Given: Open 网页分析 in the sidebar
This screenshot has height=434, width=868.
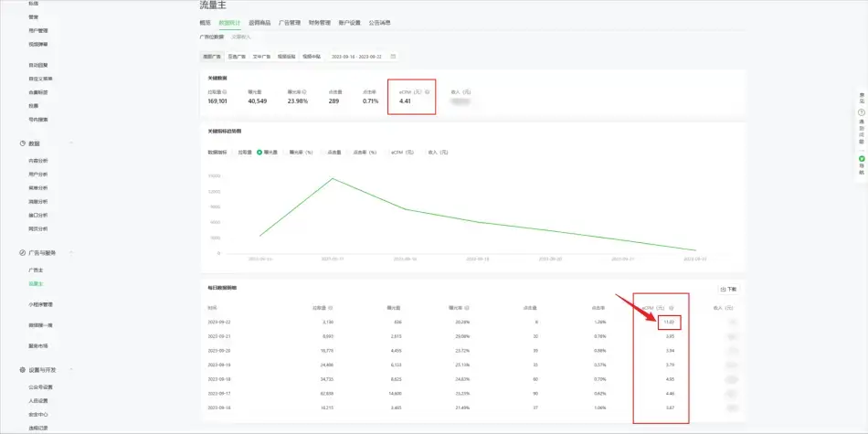Looking at the screenshot, I should [x=38, y=228].
